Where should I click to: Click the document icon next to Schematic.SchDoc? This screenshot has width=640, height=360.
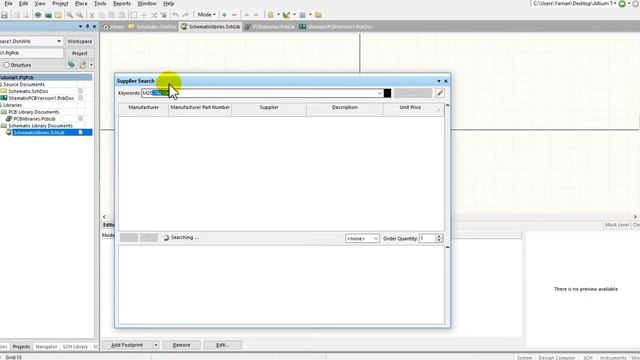pos(80,91)
